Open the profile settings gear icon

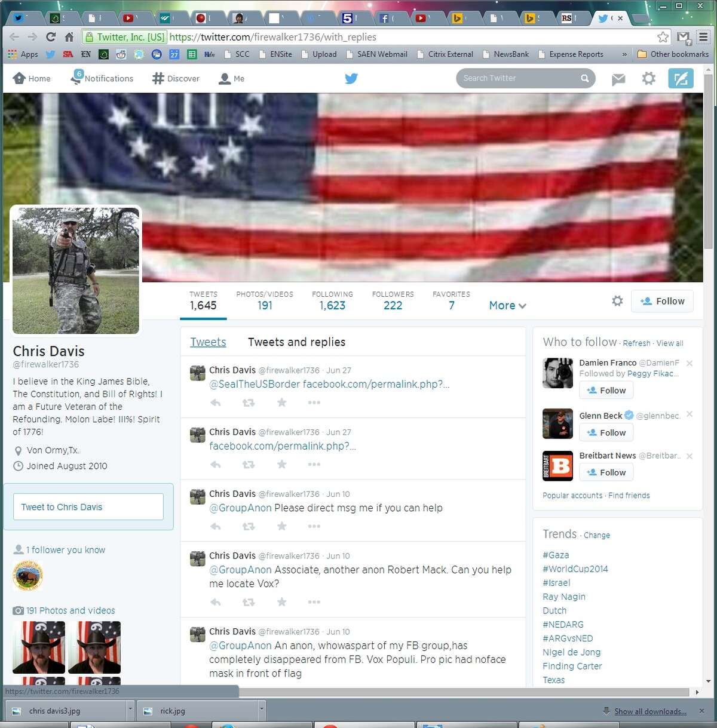[x=617, y=301]
